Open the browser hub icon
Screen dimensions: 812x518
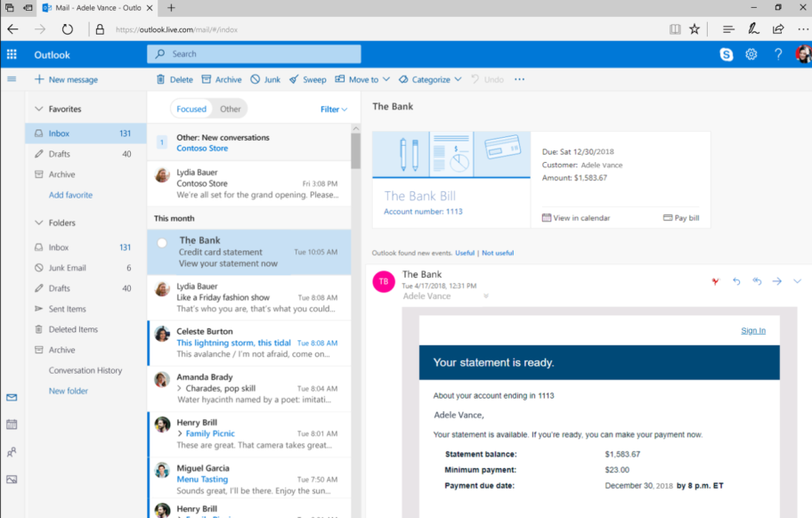tap(728, 29)
